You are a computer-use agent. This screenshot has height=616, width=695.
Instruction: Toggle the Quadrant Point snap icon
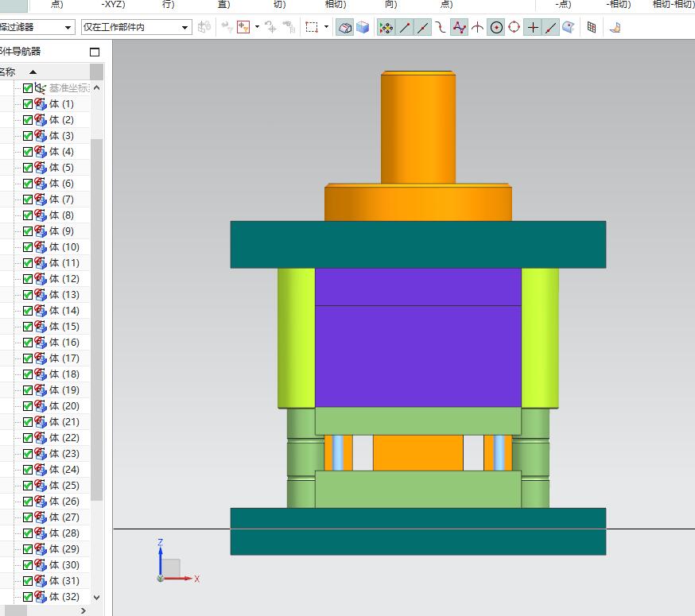click(514, 27)
